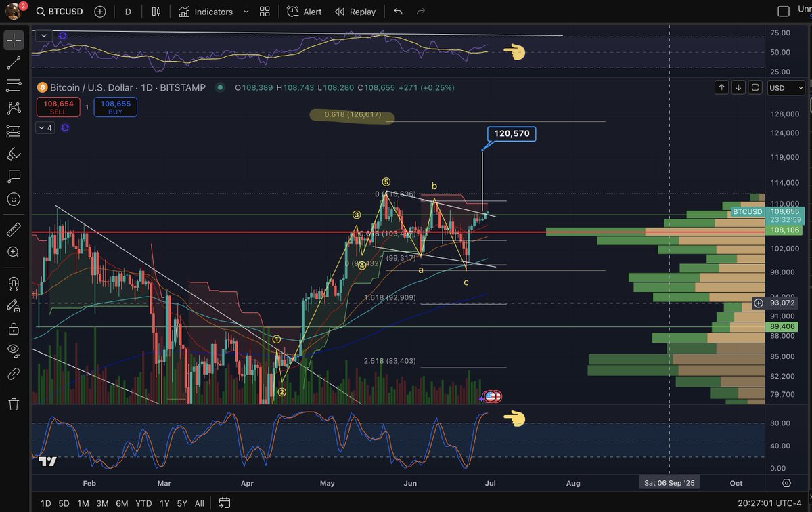812x512 pixels.
Task: Select the 1M date range
Action: (83, 503)
